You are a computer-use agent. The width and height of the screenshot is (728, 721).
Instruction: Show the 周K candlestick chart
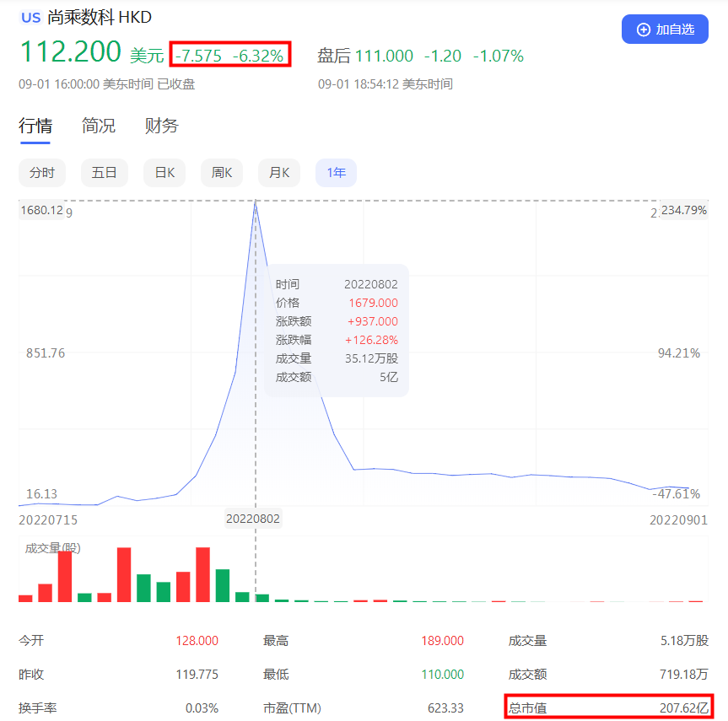(x=222, y=173)
